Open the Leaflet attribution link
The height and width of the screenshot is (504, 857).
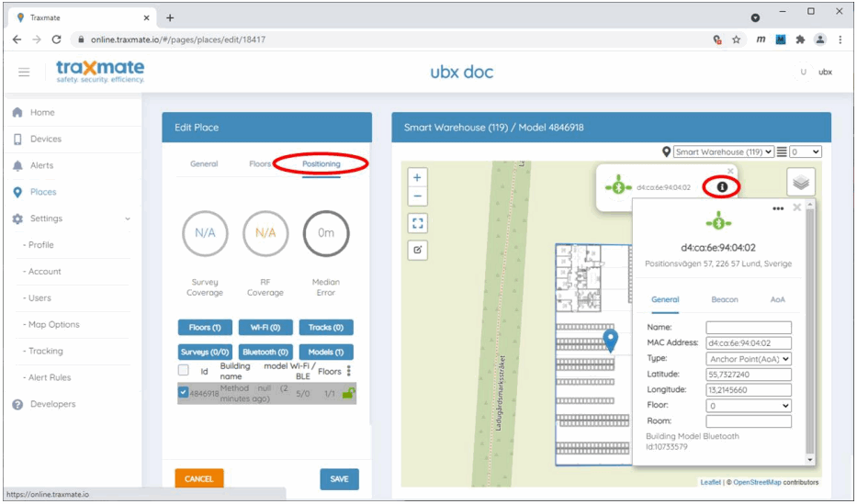pyautogui.click(x=711, y=482)
